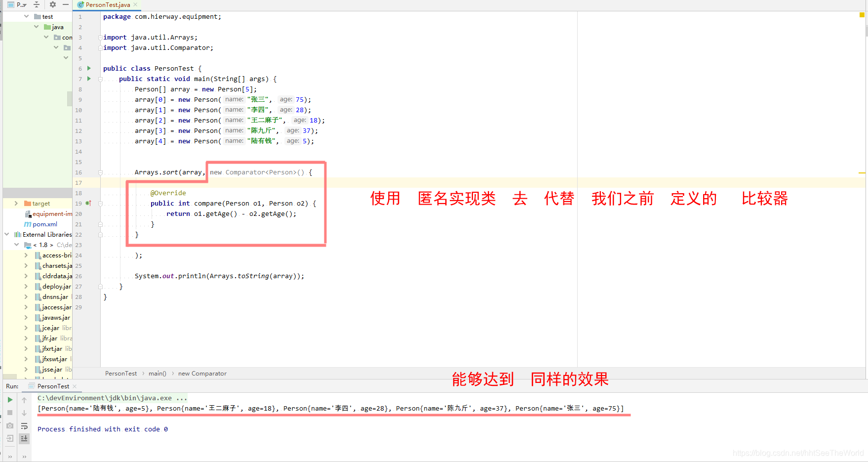
Task: Expand the jaccess.jar node
Action: (26, 307)
